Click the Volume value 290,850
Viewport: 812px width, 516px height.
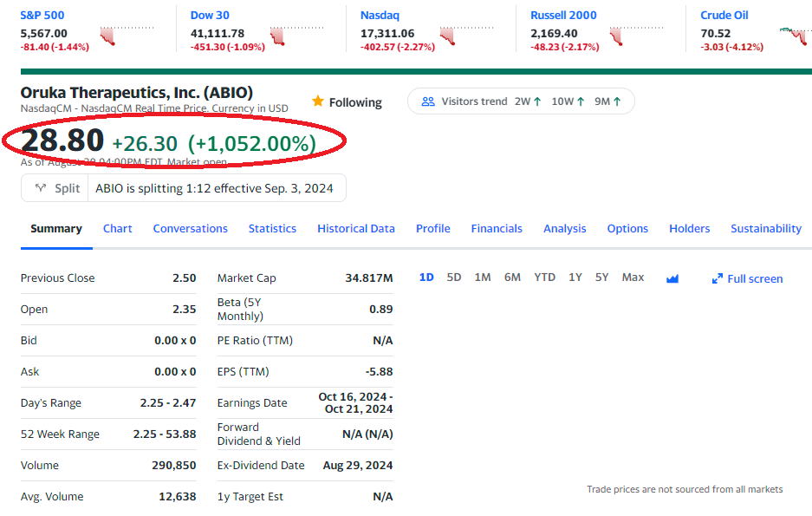174,465
